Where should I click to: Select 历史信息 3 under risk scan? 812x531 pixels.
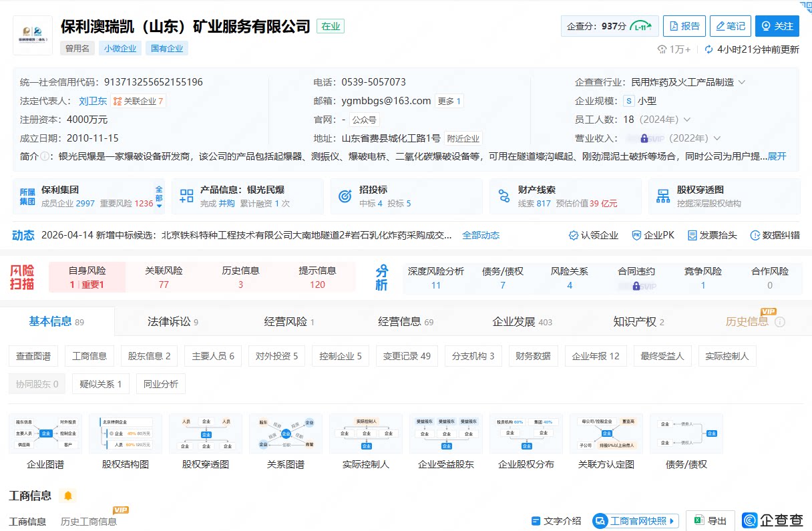pyautogui.click(x=240, y=277)
